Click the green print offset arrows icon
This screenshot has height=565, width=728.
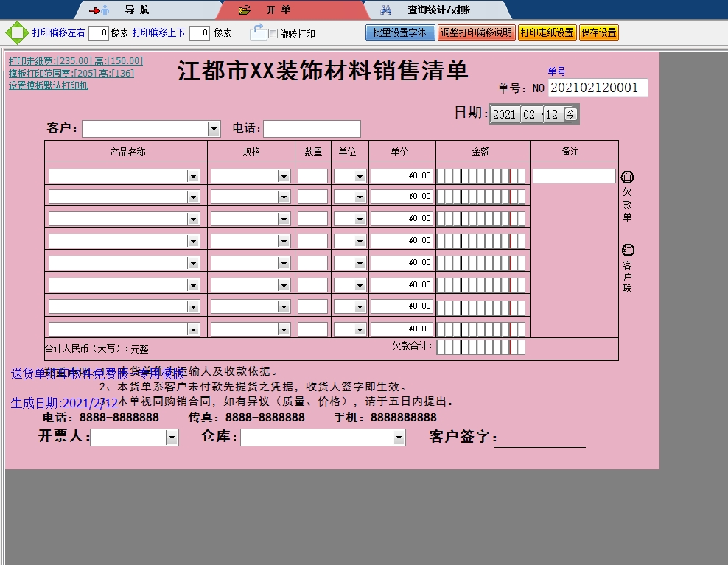pos(15,33)
